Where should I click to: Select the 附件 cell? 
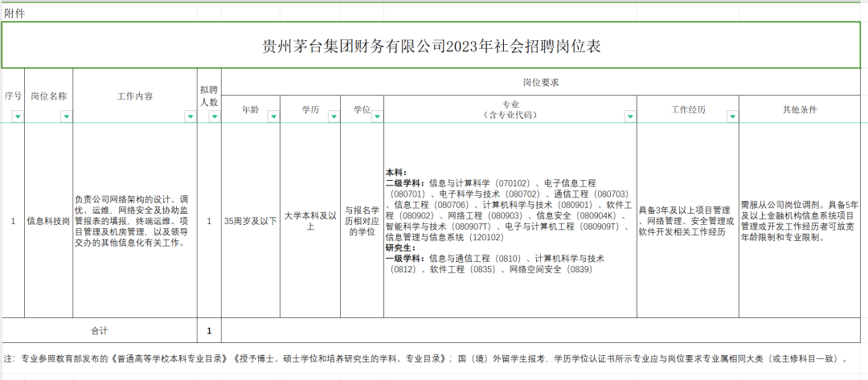click(14, 14)
